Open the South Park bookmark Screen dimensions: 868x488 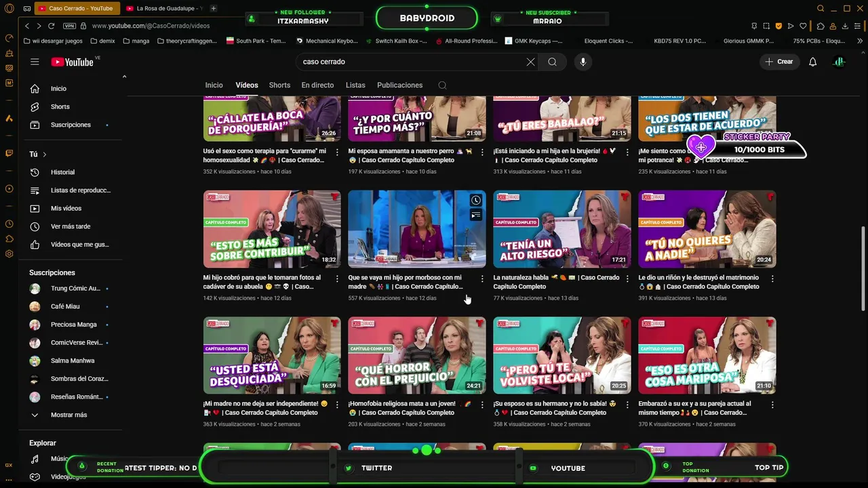point(256,41)
